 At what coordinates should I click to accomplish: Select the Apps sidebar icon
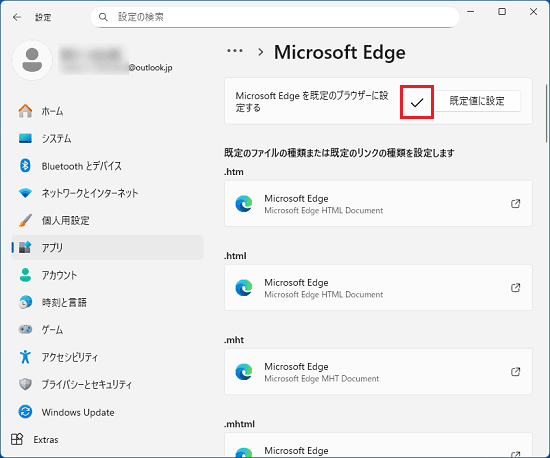pos(25,247)
